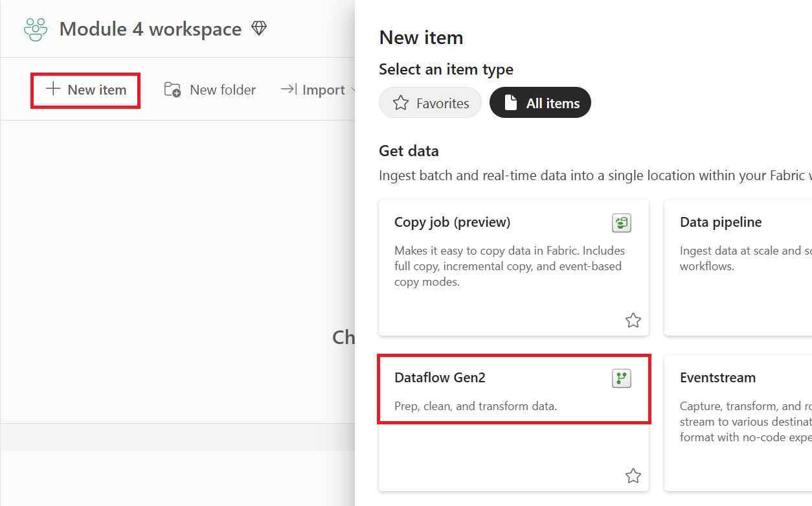Click the Copy job item icon
This screenshot has width=812, height=506.
pos(622,224)
